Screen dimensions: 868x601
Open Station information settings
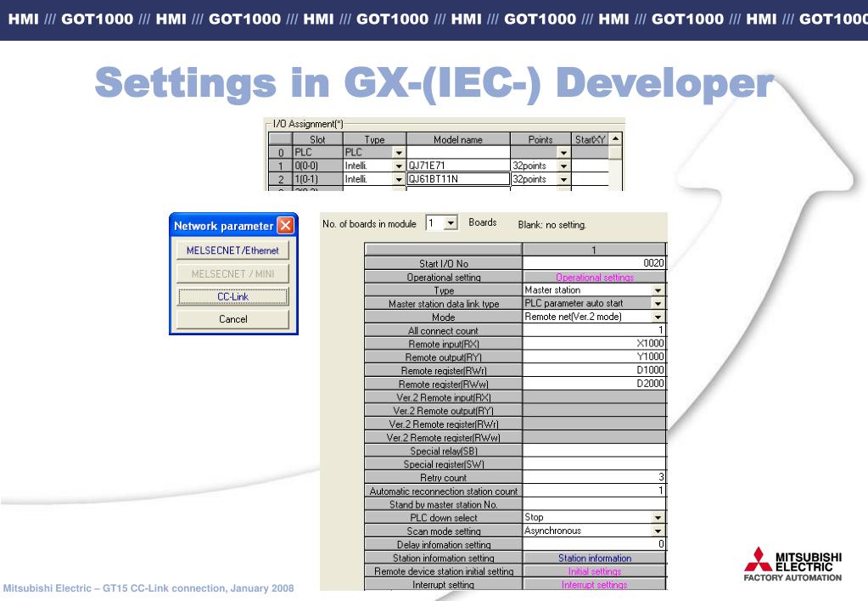point(595,559)
